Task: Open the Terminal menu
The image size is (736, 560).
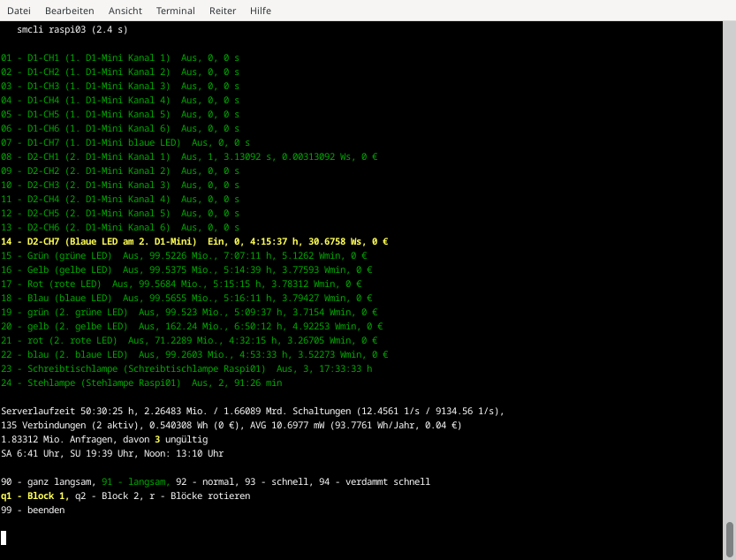Action: click(x=176, y=11)
